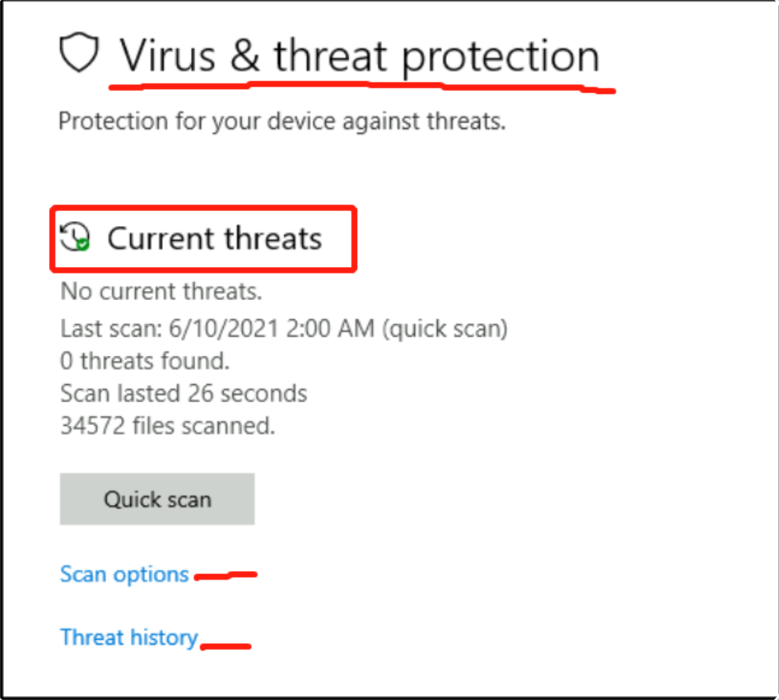779x700 pixels.
Task: Click the '2:00 AM' time of last scan
Action: coord(331,329)
